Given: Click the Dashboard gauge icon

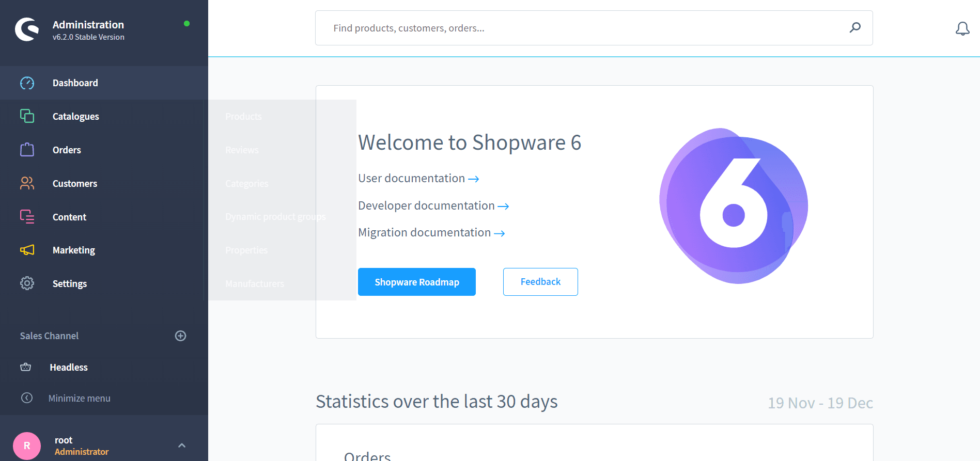Looking at the screenshot, I should 27,83.
